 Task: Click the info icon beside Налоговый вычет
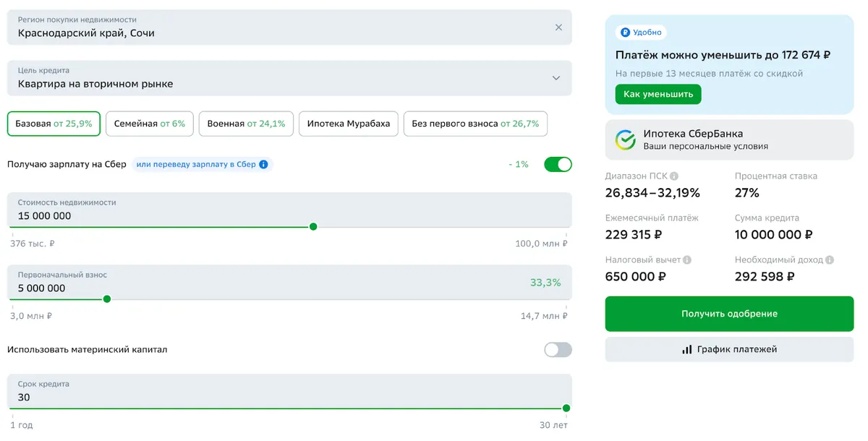(x=687, y=260)
